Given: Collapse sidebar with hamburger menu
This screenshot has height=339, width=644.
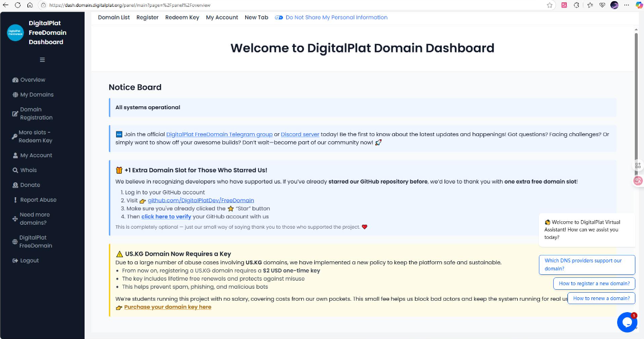Looking at the screenshot, I should pos(42,59).
